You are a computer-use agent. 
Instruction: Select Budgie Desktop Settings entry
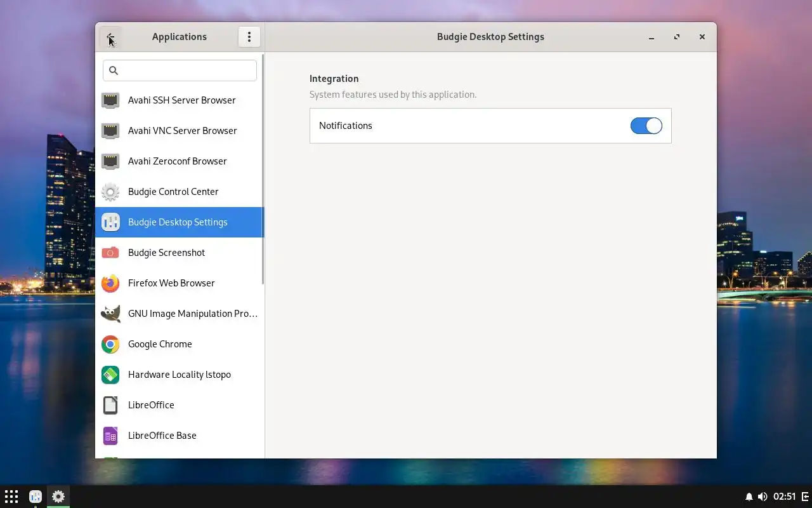tap(180, 222)
